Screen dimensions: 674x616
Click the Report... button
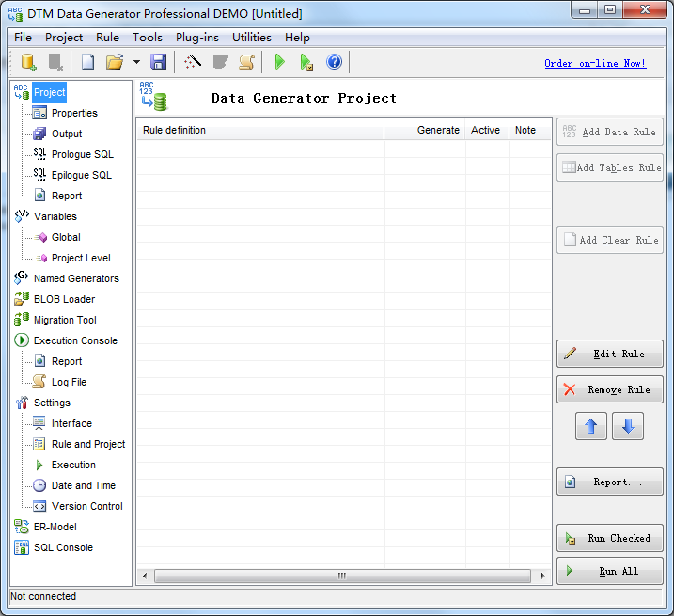609,482
